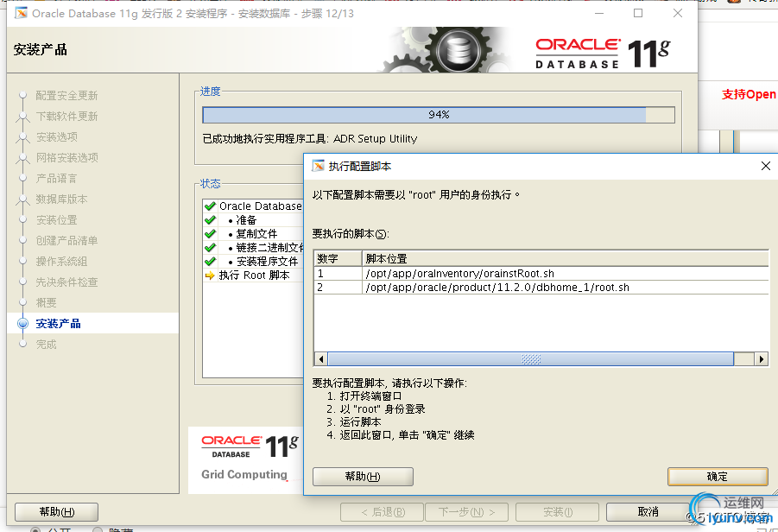The height and width of the screenshot is (532, 778).
Task: Click the green checkmark beside 复制文件
Action: click(x=211, y=234)
